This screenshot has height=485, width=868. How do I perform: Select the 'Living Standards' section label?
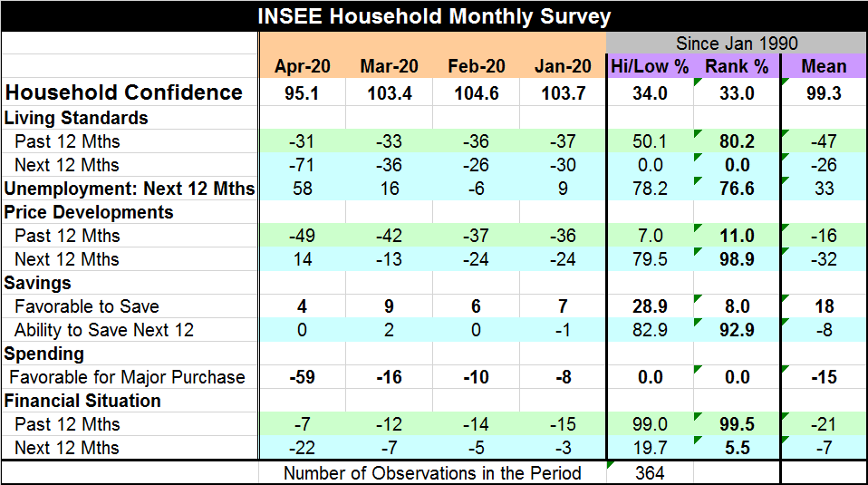click(x=76, y=118)
